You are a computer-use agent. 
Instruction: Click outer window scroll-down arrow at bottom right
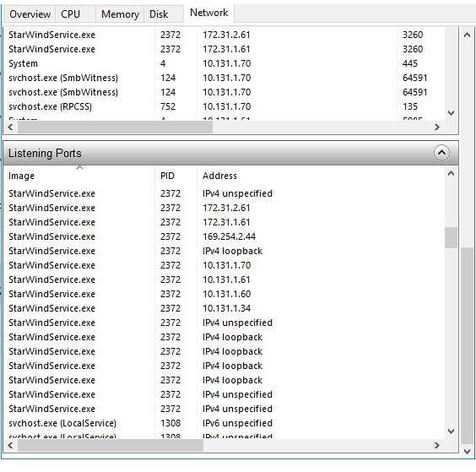(468, 452)
